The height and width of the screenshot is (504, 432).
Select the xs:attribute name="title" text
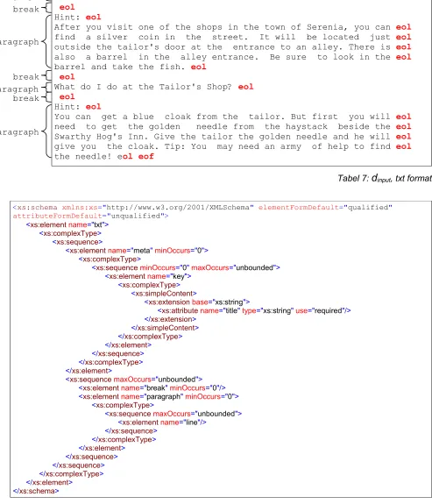click(199, 311)
